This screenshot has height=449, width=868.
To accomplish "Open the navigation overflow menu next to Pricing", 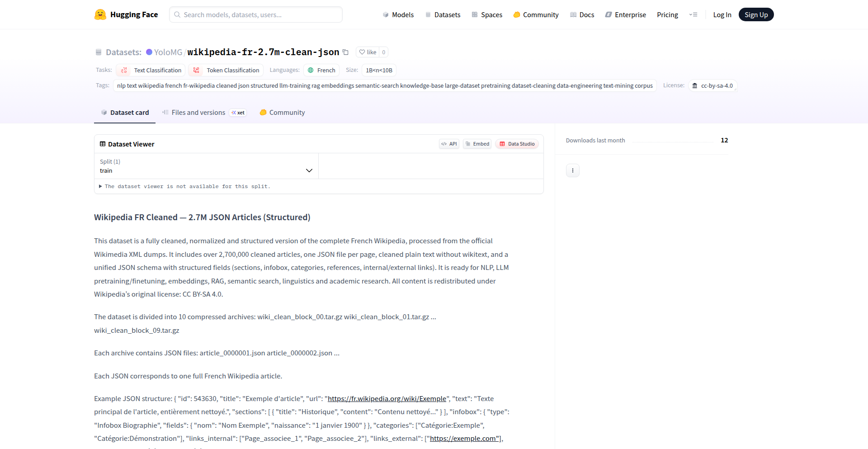I will 693,14.
